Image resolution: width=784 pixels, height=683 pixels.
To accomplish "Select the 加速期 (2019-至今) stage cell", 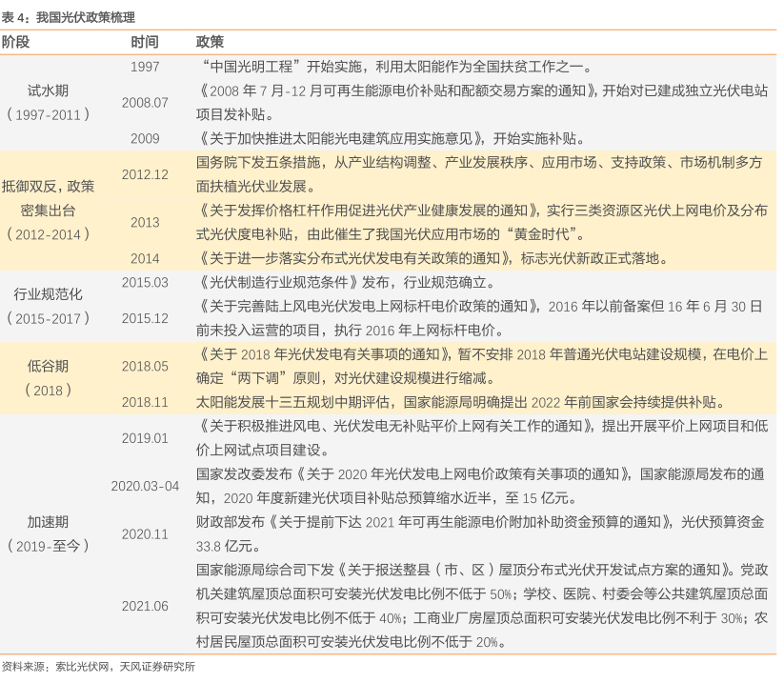I will pyautogui.click(x=49, y=533).
